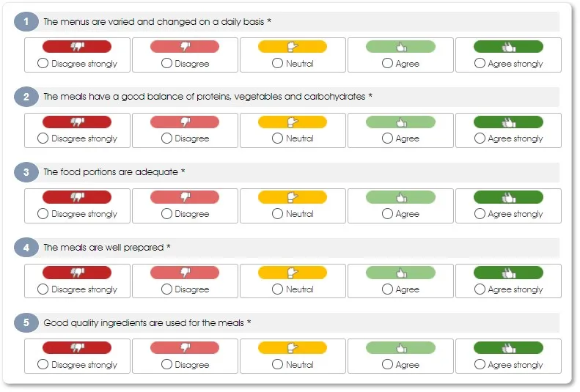
Task: Click question number 1 badge
Action: click(26, 22)
